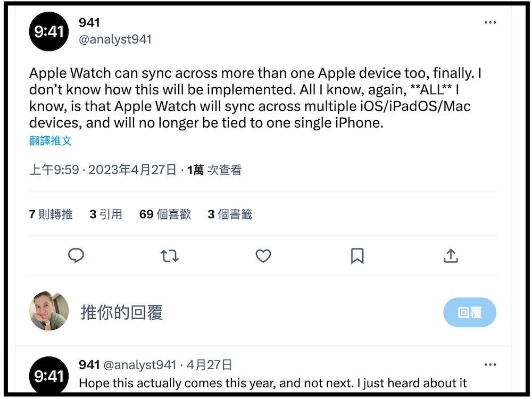This screenshot has width=532, height=399.
Task: Click the 941 display name on reply
Action: (x=89, y=365)
